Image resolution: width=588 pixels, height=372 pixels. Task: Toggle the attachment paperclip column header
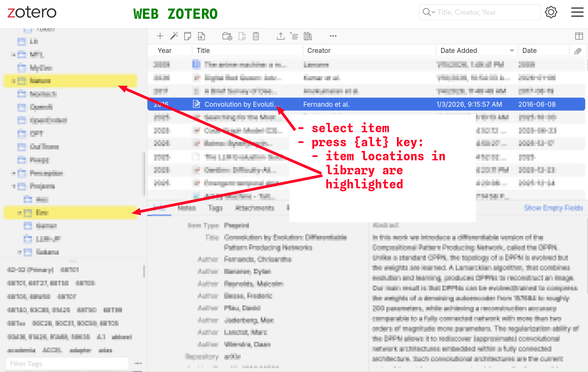pos(577,51)
